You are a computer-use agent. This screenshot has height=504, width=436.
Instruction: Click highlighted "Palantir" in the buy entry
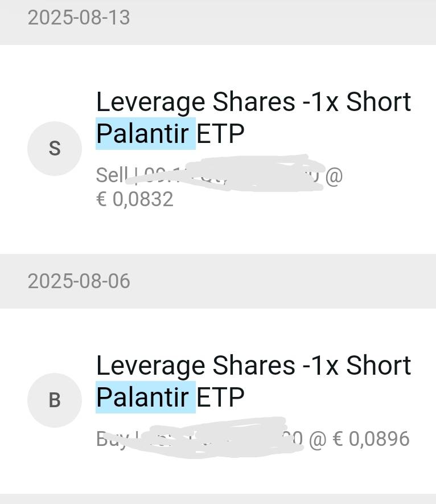coord(145,397)
